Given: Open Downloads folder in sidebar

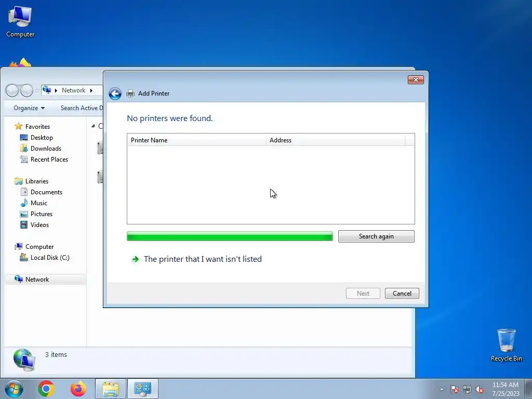Looking at the screenshot, I should pyautogui.click(x=46, y=148).
